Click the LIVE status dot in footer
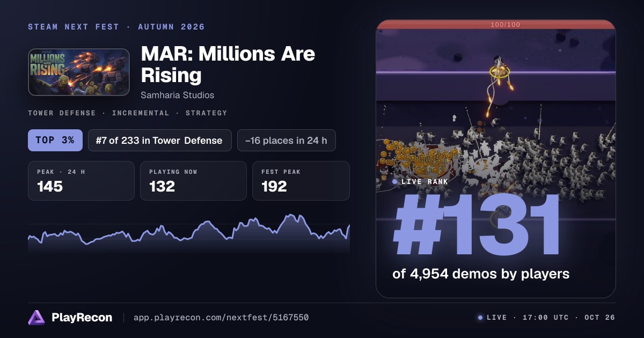This screenshot has height=338, width=644. pos(480,318)
